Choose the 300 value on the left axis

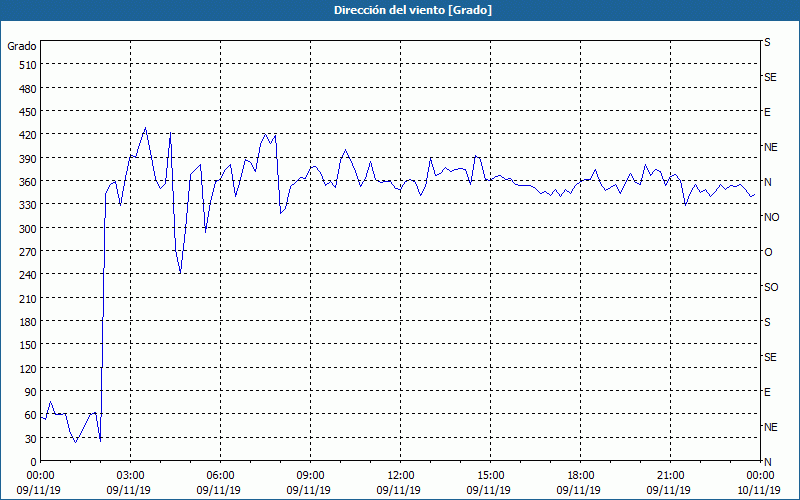tap(28, 229)
